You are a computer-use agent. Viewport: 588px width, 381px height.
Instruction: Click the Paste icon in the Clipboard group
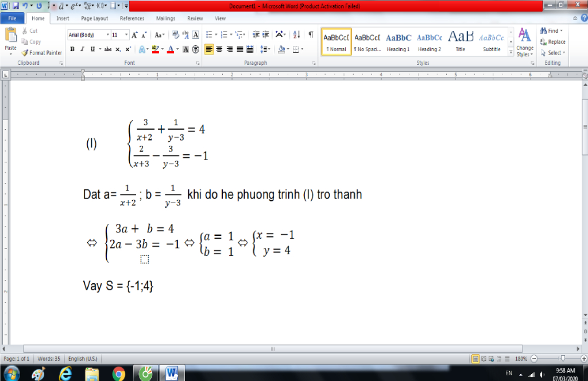click(x=10, y=35)
